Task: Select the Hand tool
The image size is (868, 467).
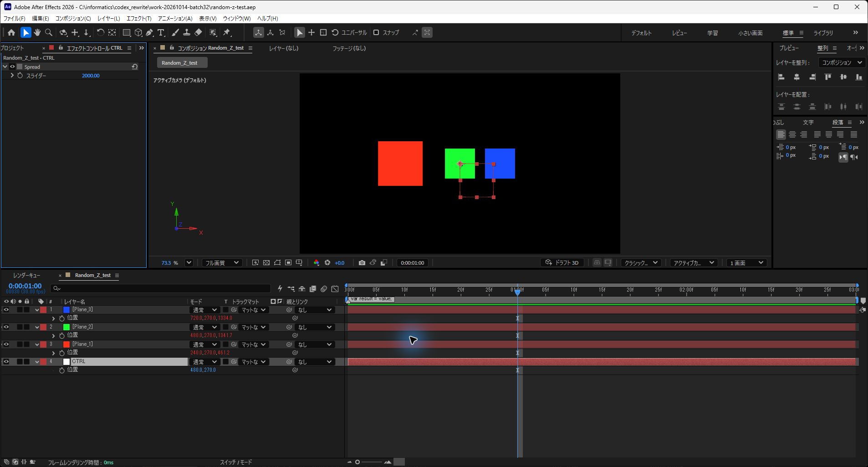Action: click(37, 32)
